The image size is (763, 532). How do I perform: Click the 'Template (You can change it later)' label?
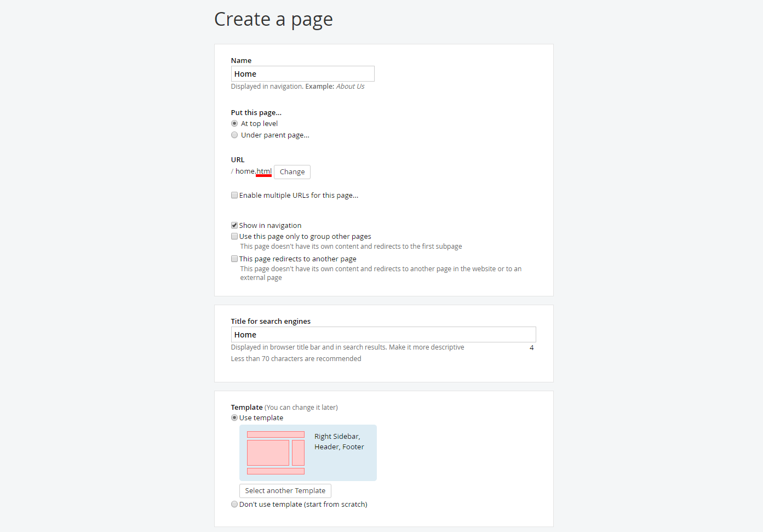(284, 407)
